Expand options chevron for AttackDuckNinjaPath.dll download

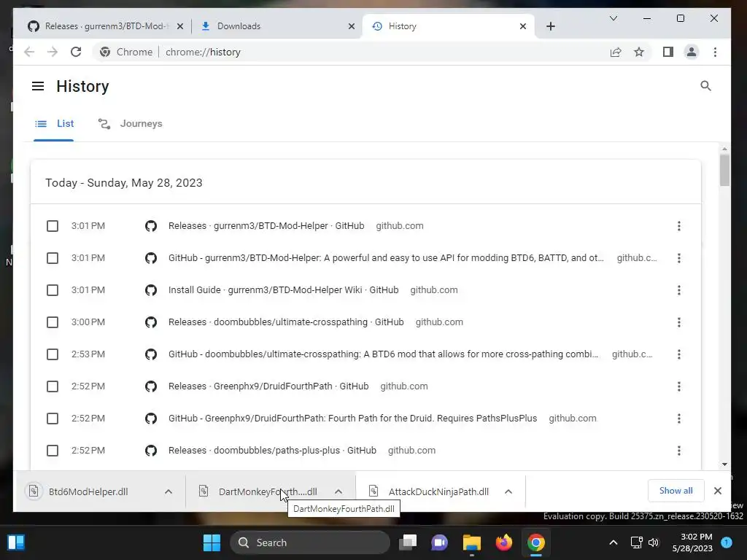(x=508, y=491)
